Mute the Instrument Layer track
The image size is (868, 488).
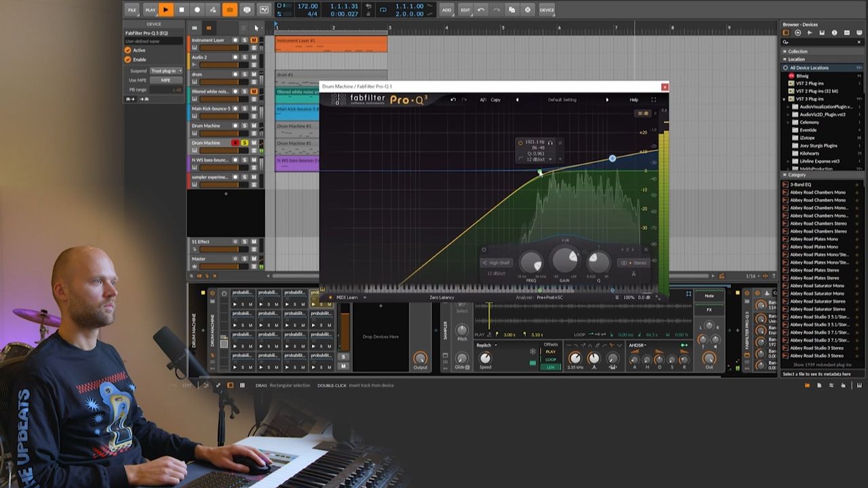pos(254,40)
